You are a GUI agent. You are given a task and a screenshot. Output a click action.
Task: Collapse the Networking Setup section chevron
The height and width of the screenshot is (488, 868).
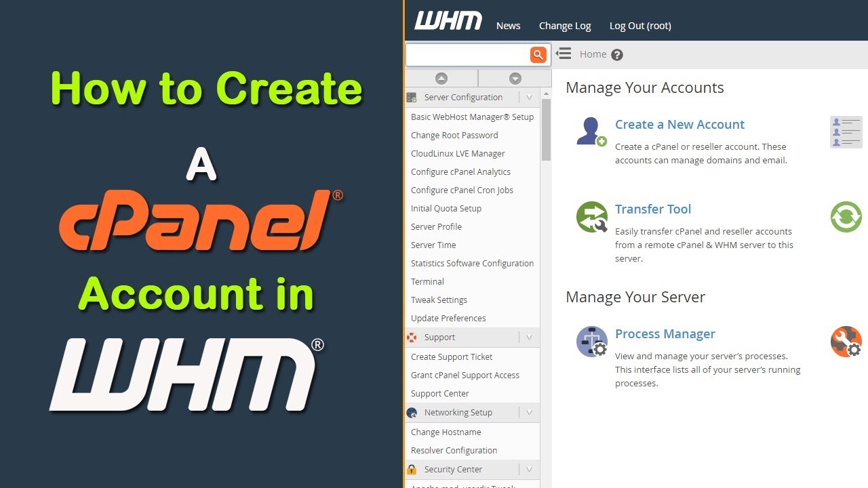tap(530, 413)
